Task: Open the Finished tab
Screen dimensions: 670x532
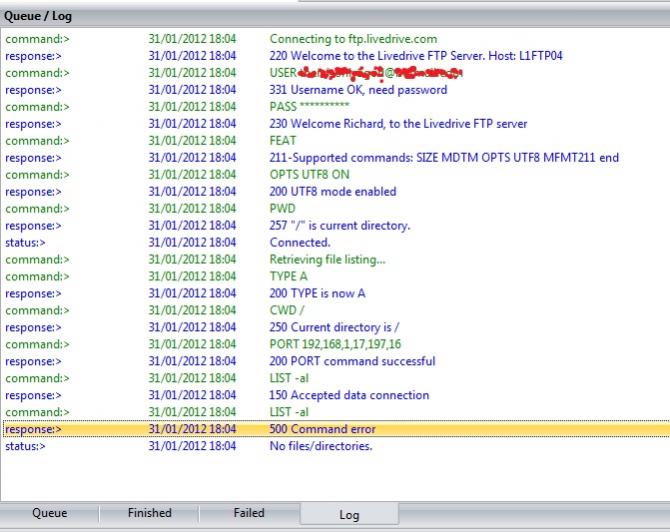Action: click(x=149, y=513)
